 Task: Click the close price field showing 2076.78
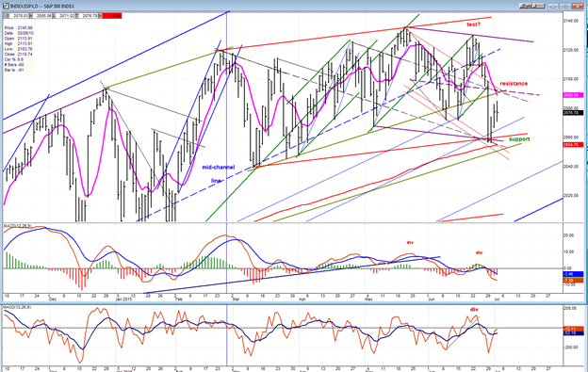[90, 16]
